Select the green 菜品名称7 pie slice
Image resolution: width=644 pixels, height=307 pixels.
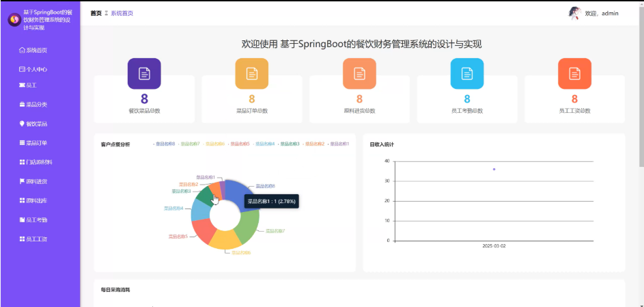tap(248, 226)
